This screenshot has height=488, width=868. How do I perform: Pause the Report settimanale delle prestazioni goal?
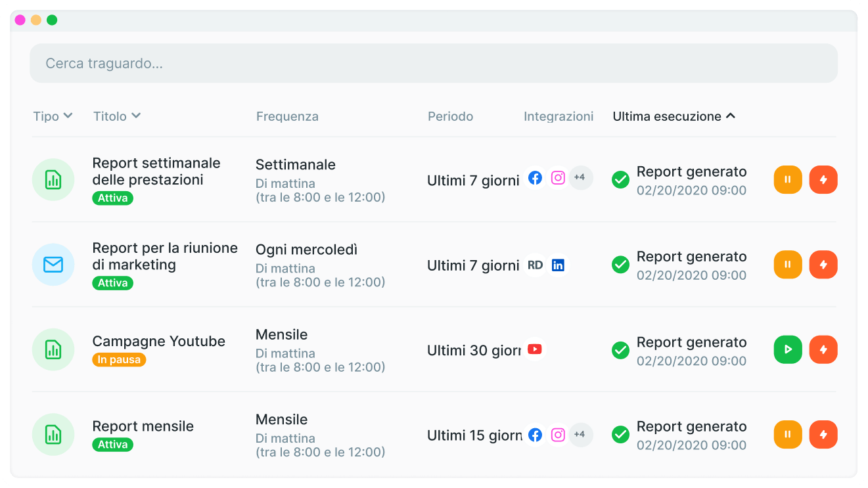tap(788, 180)
